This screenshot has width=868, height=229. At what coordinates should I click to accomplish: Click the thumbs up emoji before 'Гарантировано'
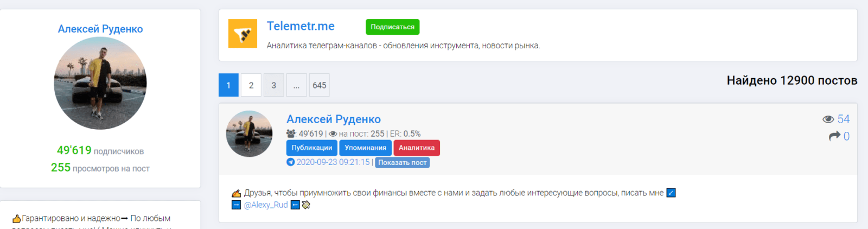coord(16,219)
